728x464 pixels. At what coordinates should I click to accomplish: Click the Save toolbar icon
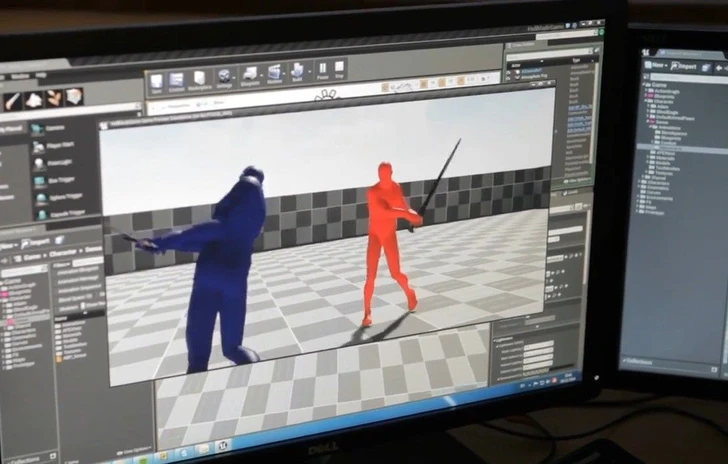[157, 81]
